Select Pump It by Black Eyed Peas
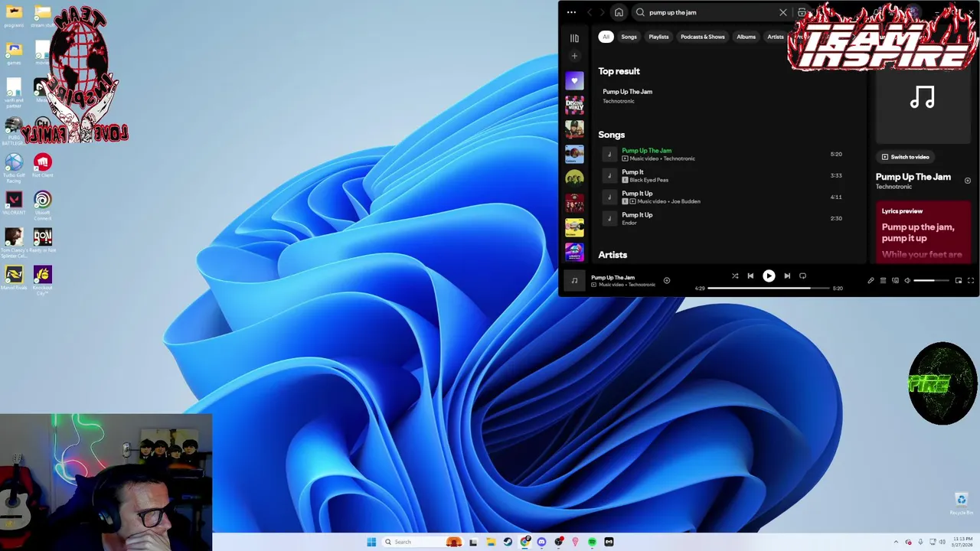This screenshot has width=980, height=551. coord(723,176)
